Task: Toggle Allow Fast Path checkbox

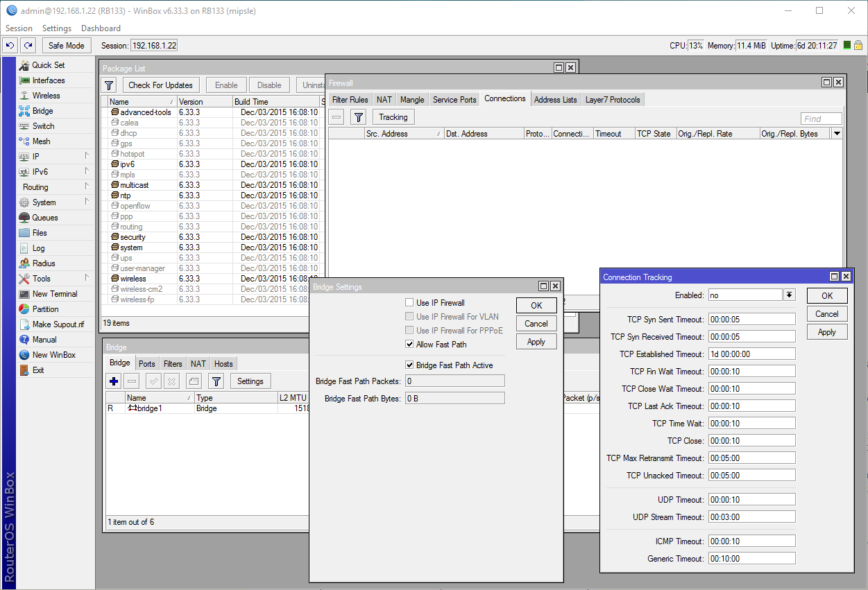Action: pyautogui.click(x=409, y=345)
